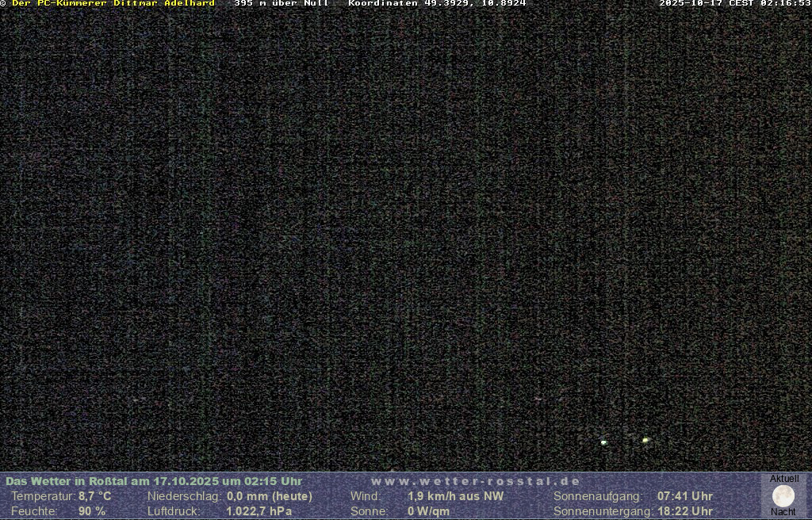Click the right bright light in image
812x520 pixels.
pos(645,440)
